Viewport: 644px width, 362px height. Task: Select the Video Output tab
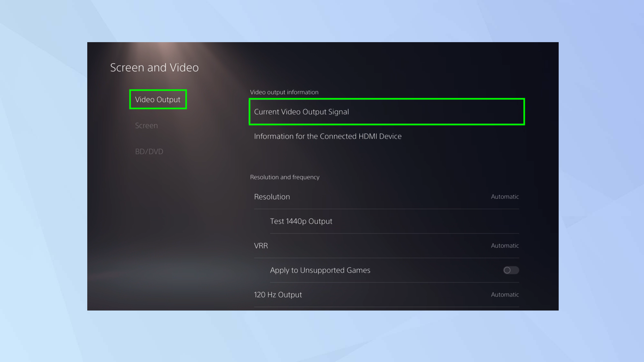(x=158, y=99)
